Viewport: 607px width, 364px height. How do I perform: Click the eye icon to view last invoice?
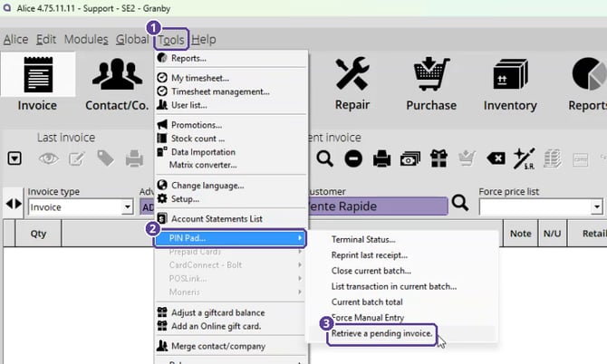click(48, 158)
